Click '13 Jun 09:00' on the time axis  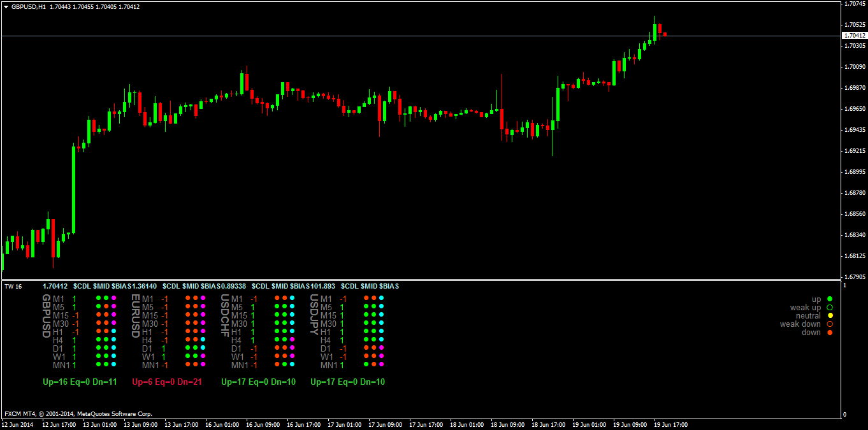click(140, 424)
